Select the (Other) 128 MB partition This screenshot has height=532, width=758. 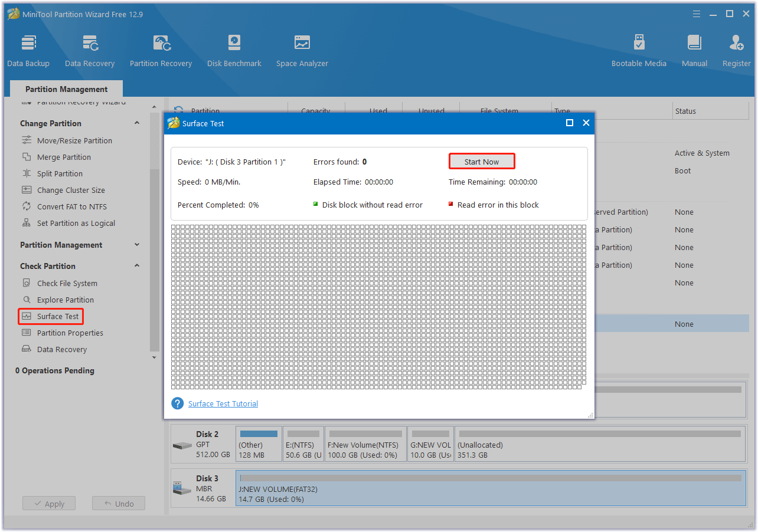(x=259, y=444)
